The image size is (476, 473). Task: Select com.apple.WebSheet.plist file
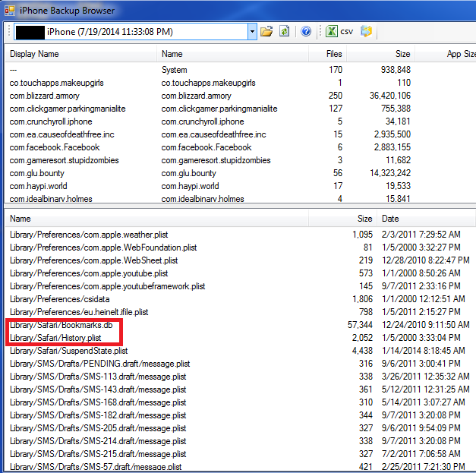(241, 260)
